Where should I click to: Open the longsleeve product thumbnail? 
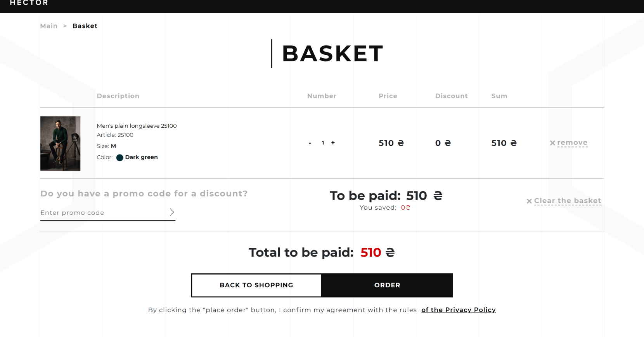[x=61, y=144]
